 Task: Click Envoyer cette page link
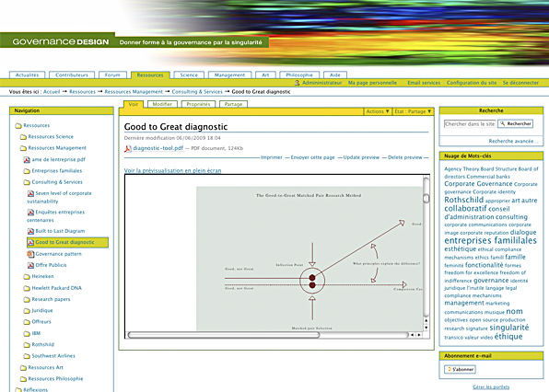click(x=312, y=157)
